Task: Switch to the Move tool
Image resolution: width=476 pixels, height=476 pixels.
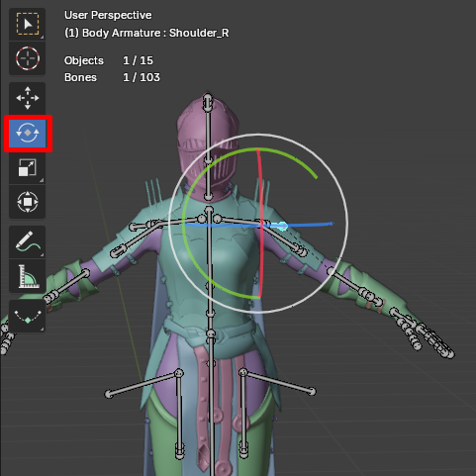Action: click(x=28, y=98)
